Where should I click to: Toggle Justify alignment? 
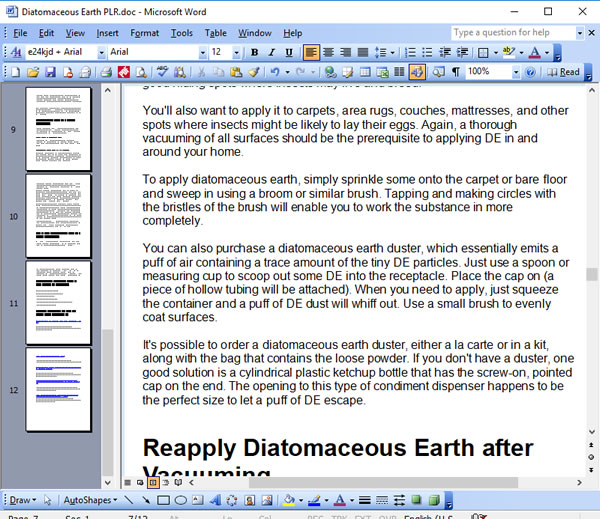pos(363,52)
